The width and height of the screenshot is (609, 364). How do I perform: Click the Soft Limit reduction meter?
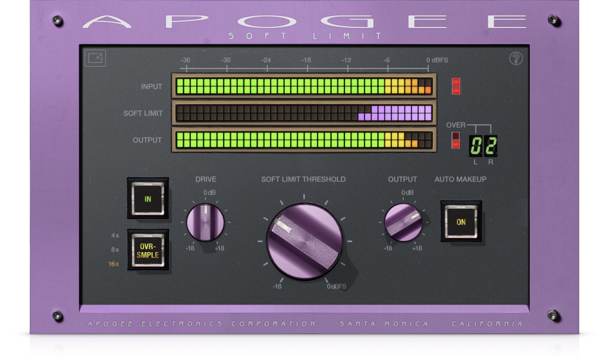pos(304,113)
